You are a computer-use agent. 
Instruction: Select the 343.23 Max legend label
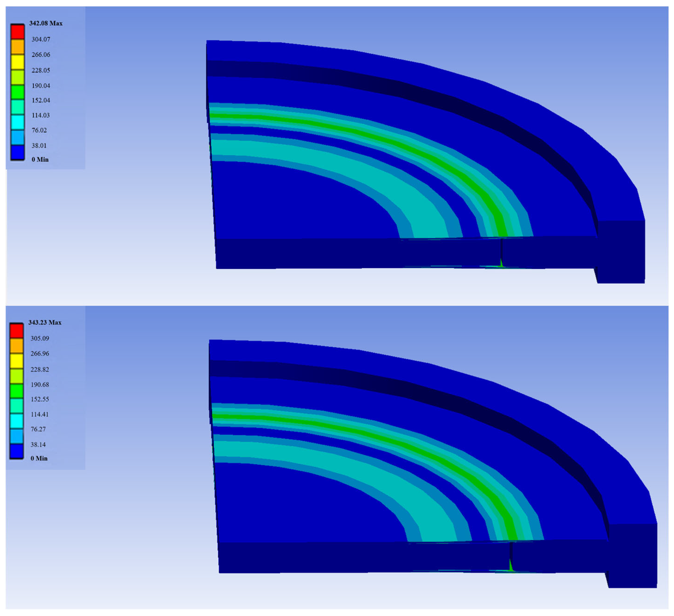(x=45, y=322)
